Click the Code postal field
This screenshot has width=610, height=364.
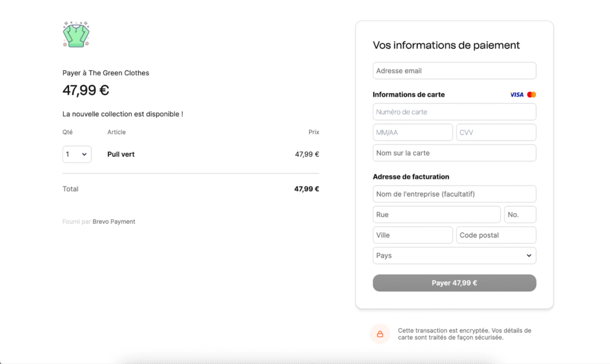(496, 235)
